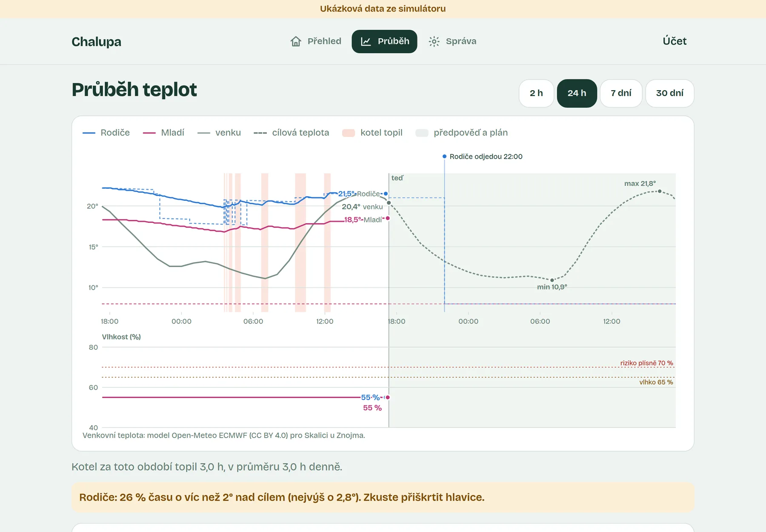Click the kotel topil pink swatch
Screen dimensions: 766x532
point(349,133)
